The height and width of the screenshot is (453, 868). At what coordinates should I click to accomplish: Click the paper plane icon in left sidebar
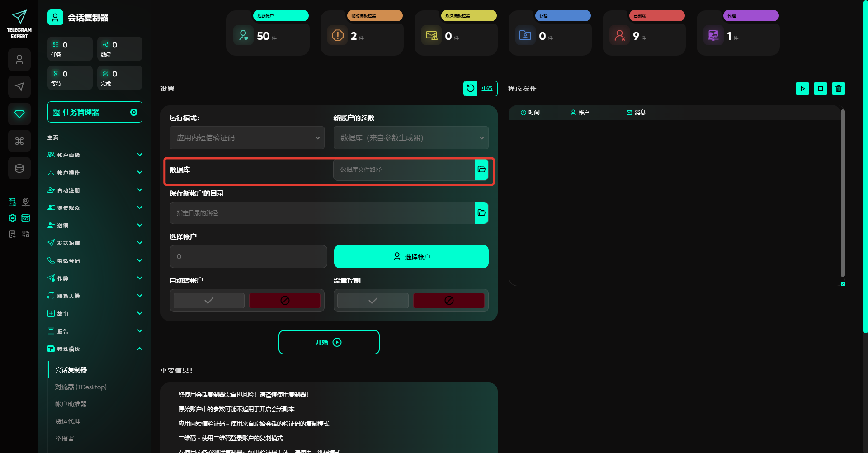tap(19, 87)
